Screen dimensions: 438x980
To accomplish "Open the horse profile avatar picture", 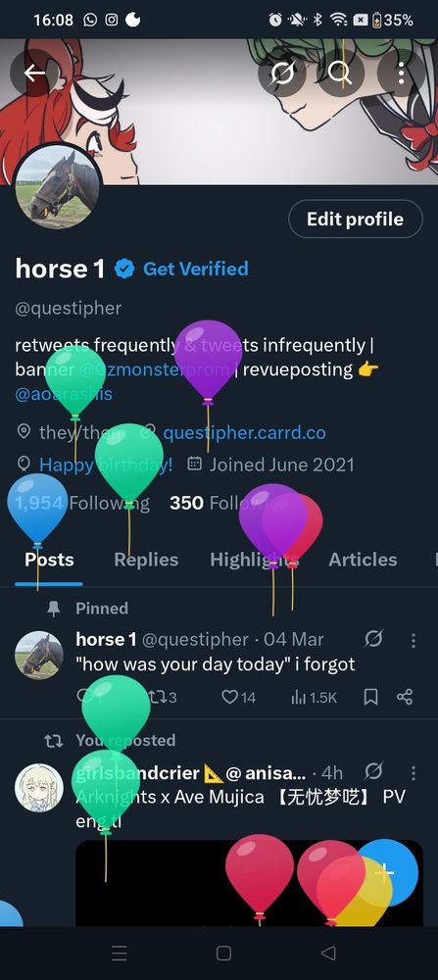I will tap(58, 187).
